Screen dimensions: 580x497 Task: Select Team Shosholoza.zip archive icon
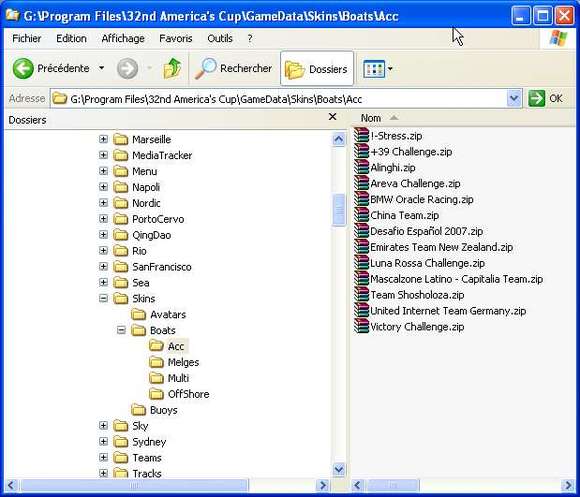tap(361, 294)
